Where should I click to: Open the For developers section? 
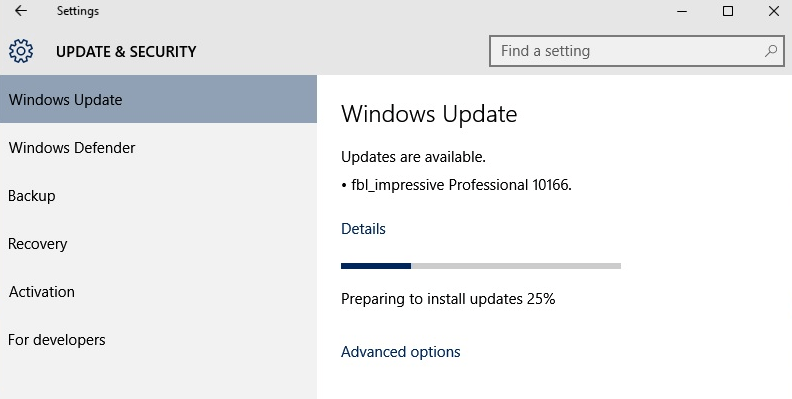158,339
